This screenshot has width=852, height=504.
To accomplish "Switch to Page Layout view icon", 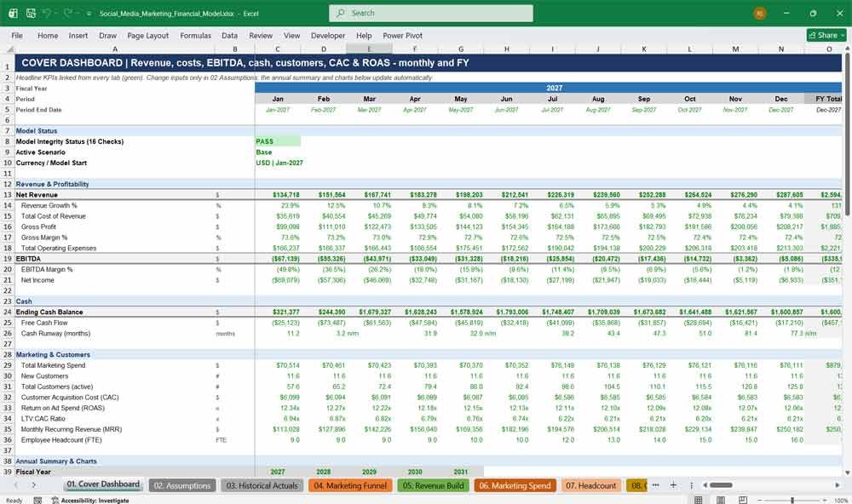I will (721, 500).
